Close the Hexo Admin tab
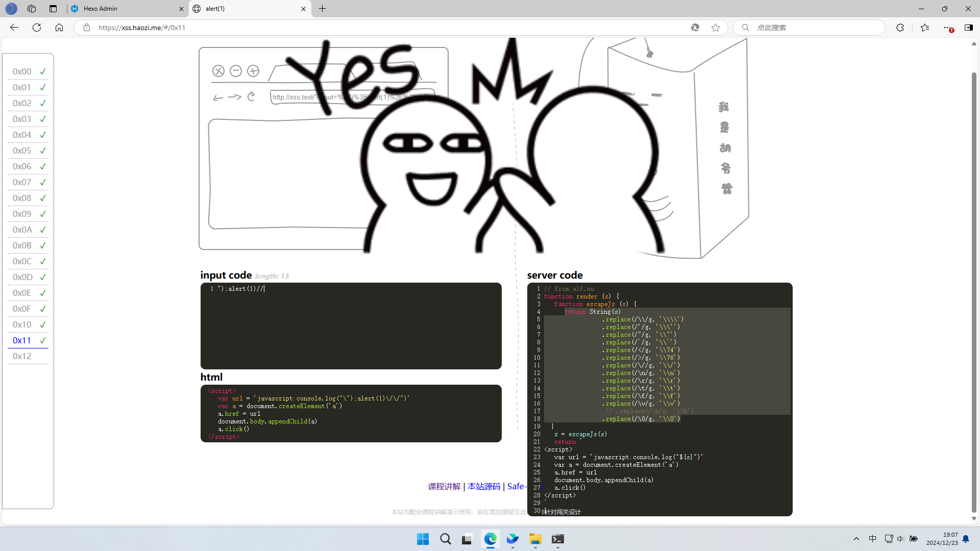This screenshot has width=980, height=551. pos(181,9)
